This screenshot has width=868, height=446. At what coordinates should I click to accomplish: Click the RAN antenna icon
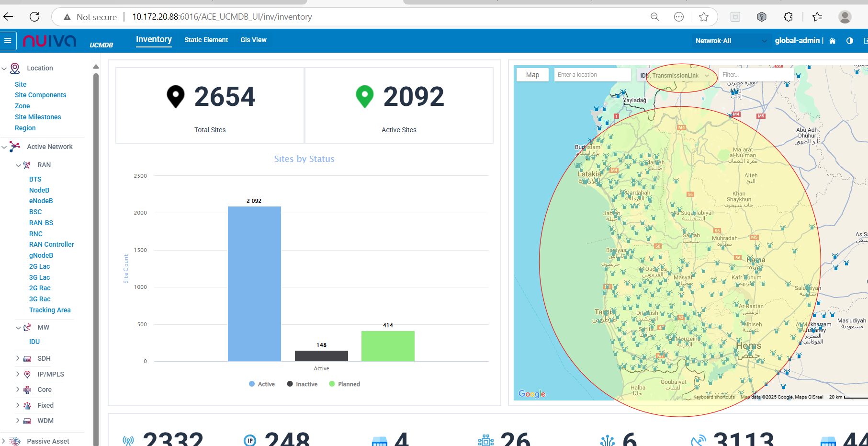pyautogui.click(x=27, y=165)
